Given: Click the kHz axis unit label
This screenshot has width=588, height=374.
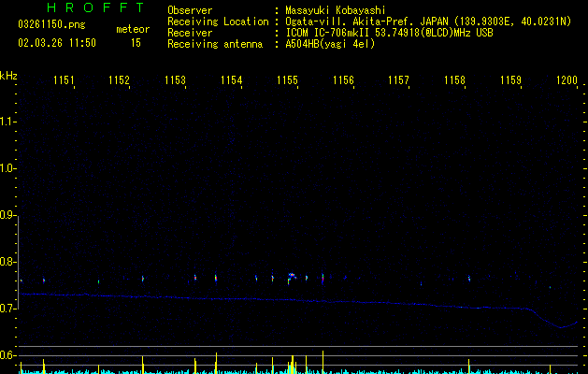Looking at the screenshot, I should (8, 76).
